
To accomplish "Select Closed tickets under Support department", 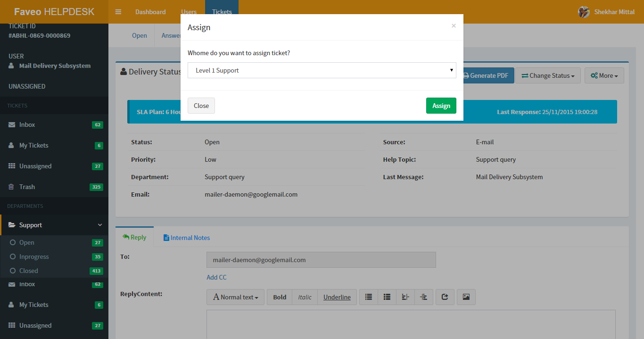I will pos(29,271).
